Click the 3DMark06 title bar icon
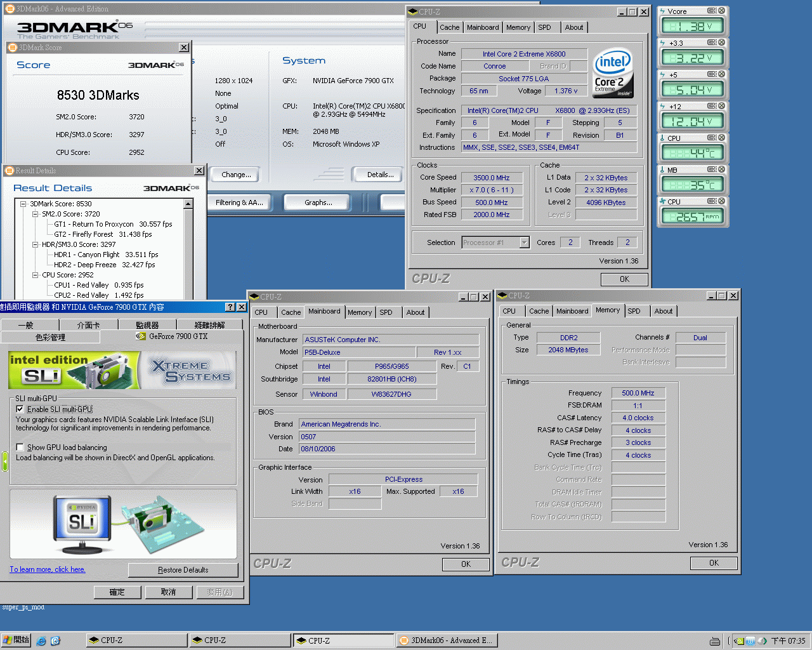The height and width of the screenshot is (650, 812). (x=10, y=9)
